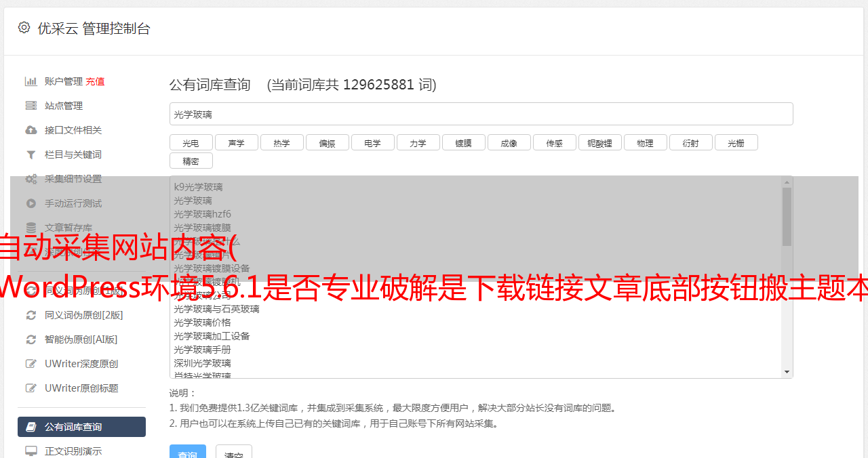This screenshot has height=458, width=868.
Task: Click the 物理 tag button
Action: (x=645, y=142)
